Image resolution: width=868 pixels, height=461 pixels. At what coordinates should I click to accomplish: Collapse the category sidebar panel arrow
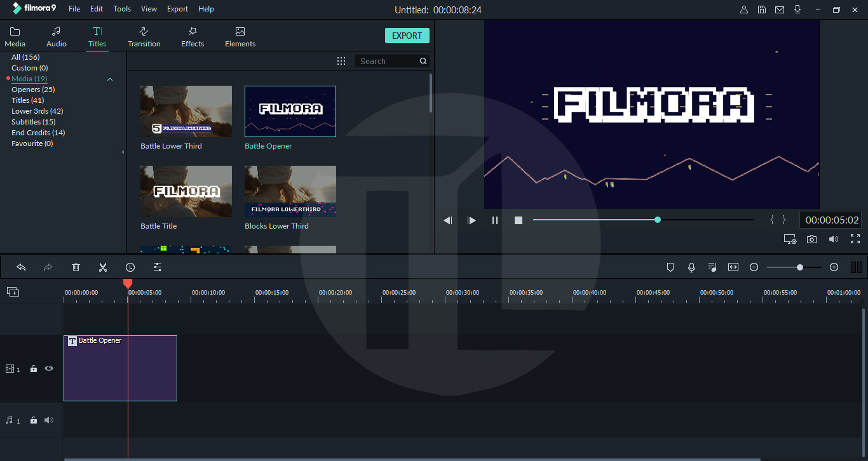pyautogui.click(x=123, y=152)
